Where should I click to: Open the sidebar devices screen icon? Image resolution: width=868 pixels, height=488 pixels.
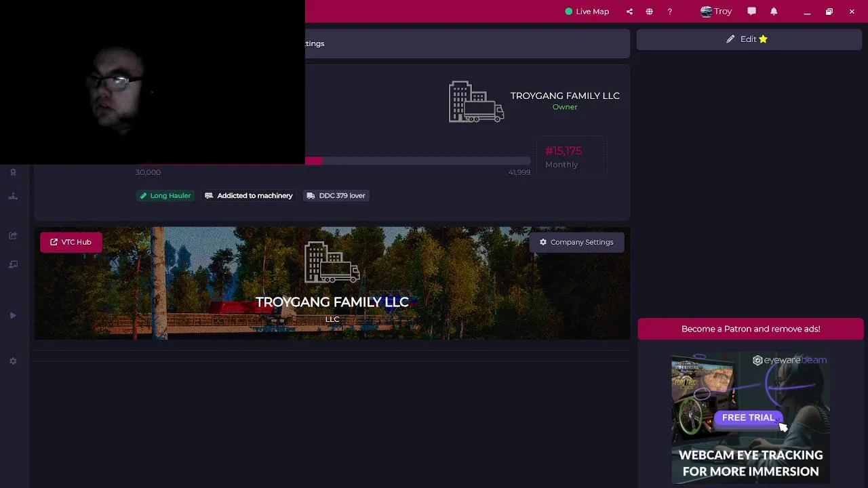point(13,264)
